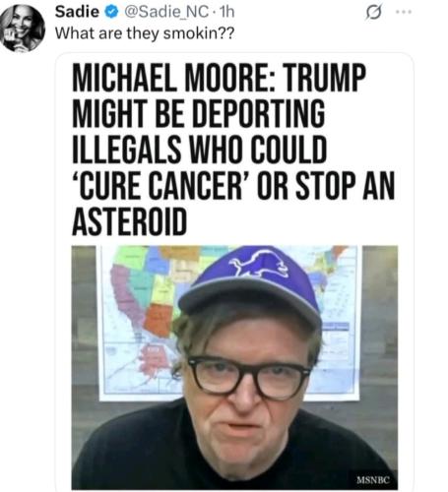Click the display name Sadie
This screenshot has height=492, width=448.
pos(77,12)
